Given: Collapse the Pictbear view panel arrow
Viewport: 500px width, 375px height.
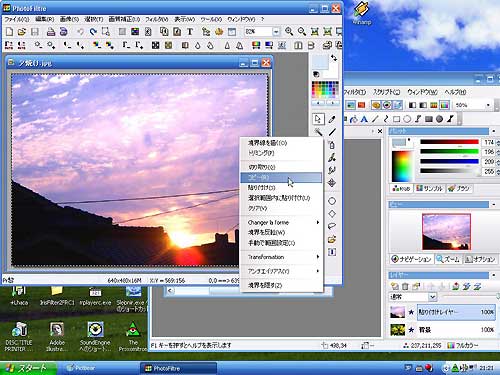Looking at the screenshot, I should click(494, 204).
